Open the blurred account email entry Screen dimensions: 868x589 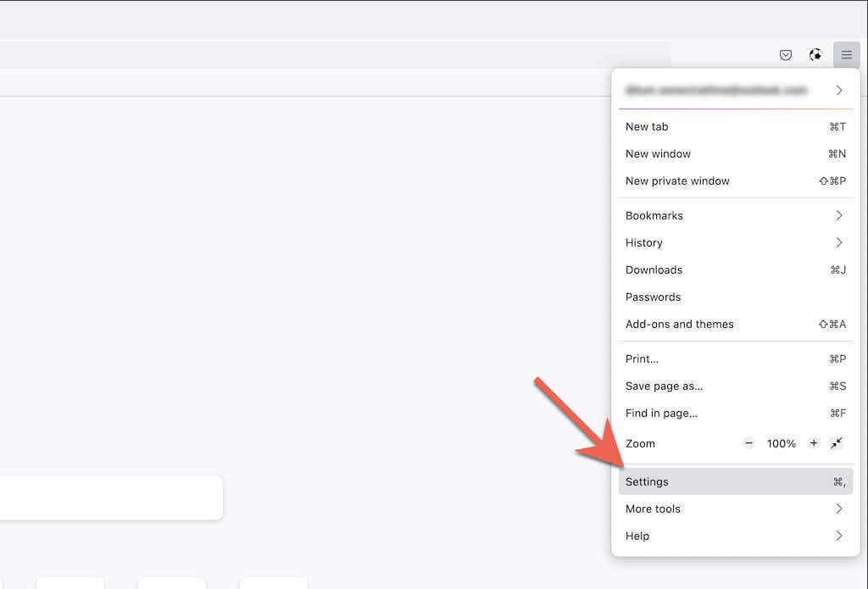(735, 90)
